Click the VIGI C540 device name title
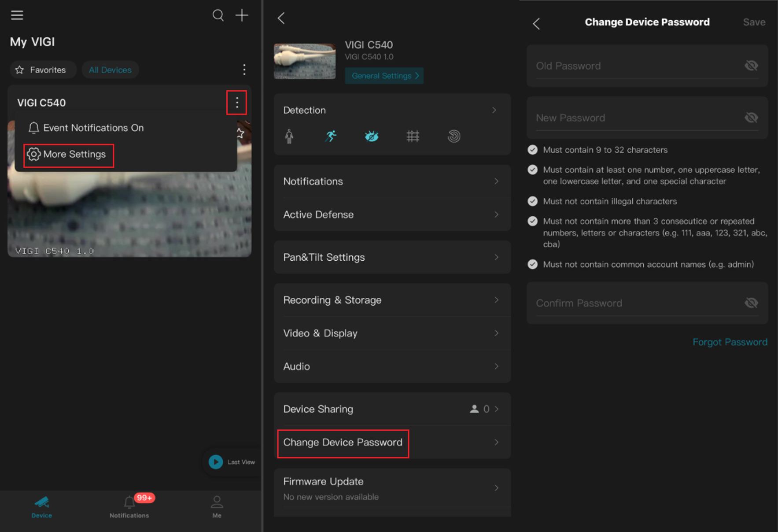Image resolution: width=778 pixels, height=532 pixels. click(x=369, y=45)
